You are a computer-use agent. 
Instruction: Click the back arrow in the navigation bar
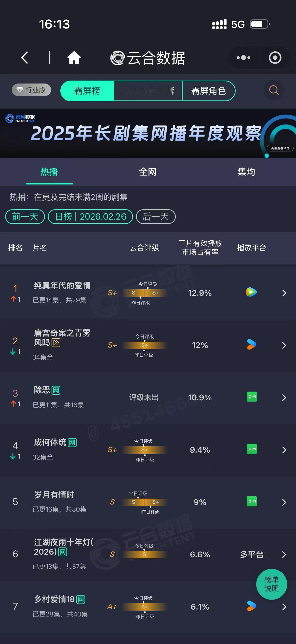point(24,57)
